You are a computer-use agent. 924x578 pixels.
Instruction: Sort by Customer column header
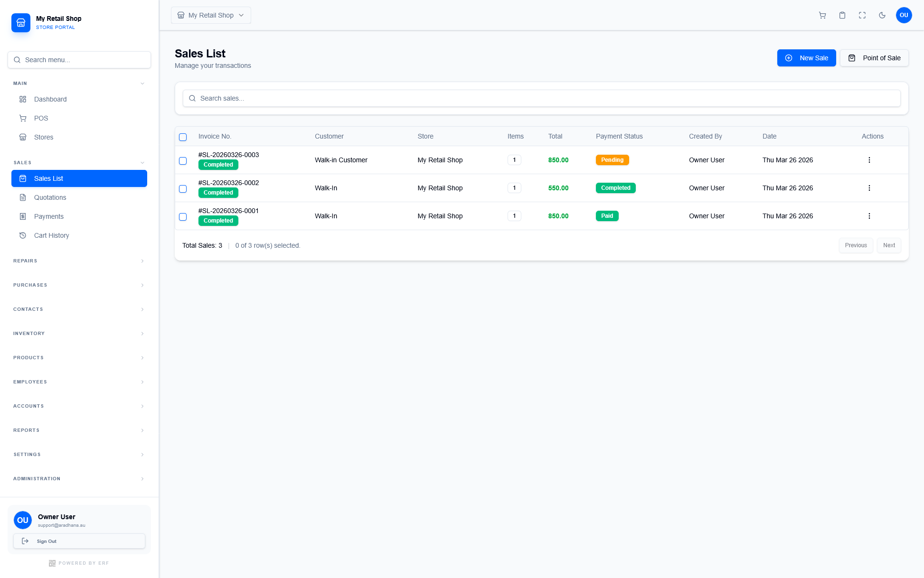(x=329, y=136)
